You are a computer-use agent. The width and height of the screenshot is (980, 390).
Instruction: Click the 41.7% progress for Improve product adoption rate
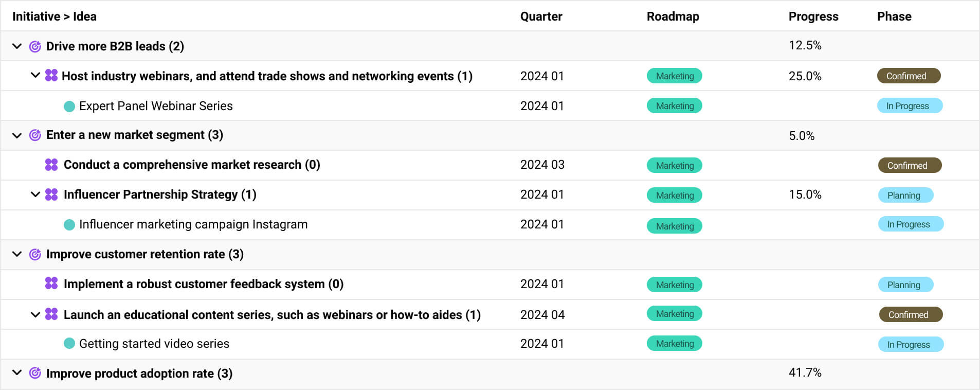click(x=805, y=373)
